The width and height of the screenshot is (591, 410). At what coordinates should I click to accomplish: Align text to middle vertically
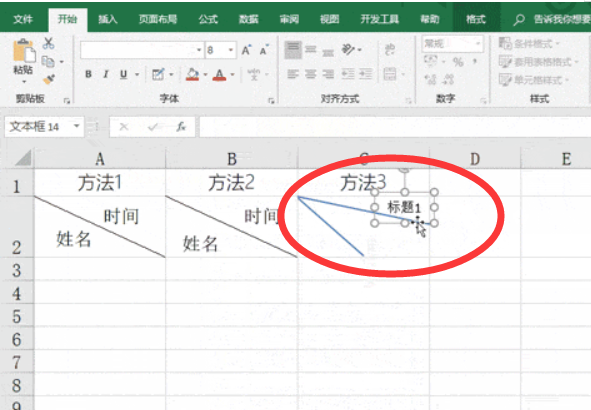(x=311, y=50)
